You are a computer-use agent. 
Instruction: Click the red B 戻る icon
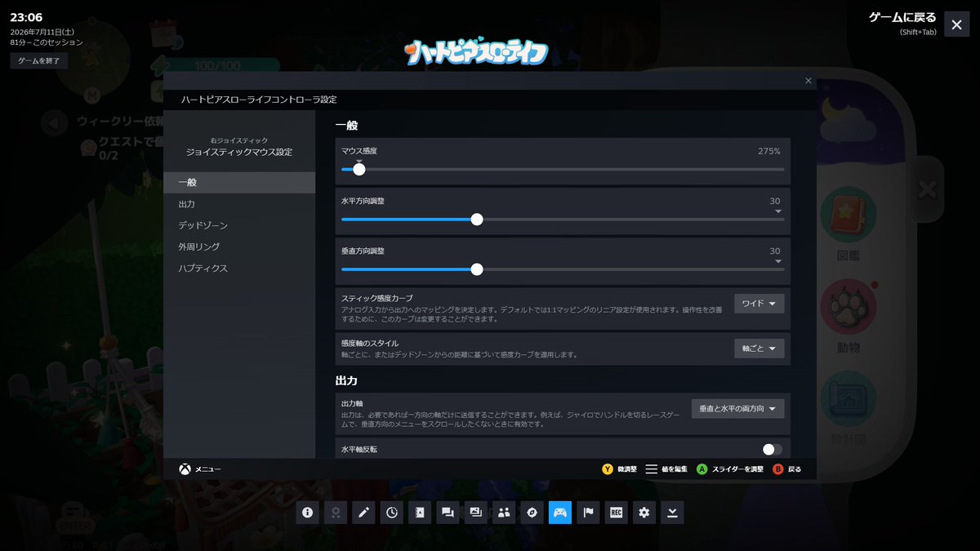click(778, 469)
